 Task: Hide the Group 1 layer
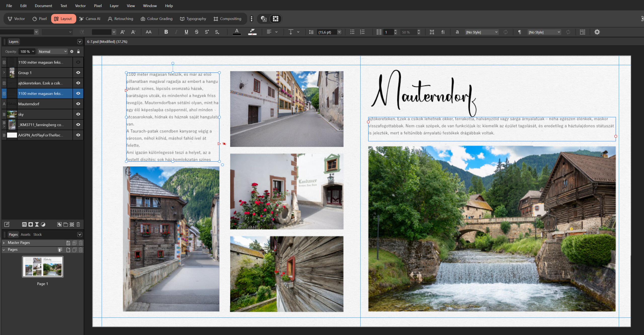(x=78, y=73)
